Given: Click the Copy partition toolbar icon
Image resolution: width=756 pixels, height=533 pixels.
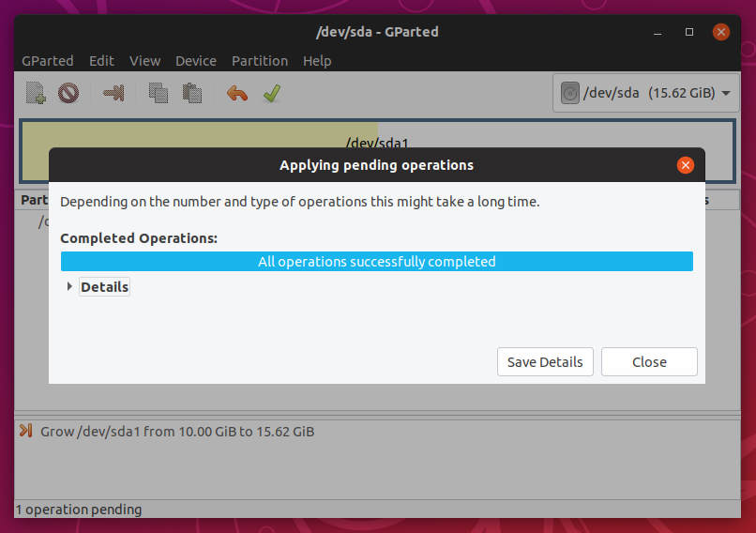Looking at the screenshot, I should [x=159, y=93].
